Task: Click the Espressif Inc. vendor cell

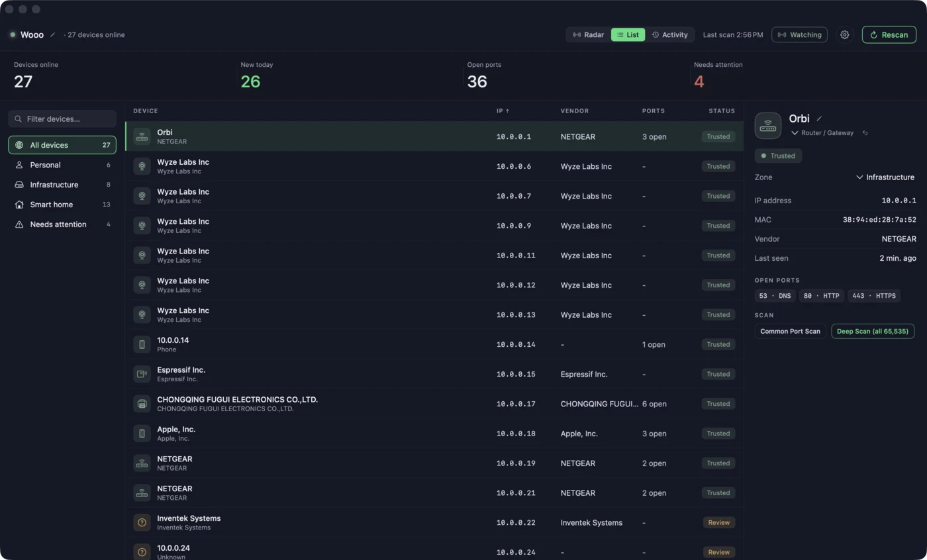Action: 584,374
